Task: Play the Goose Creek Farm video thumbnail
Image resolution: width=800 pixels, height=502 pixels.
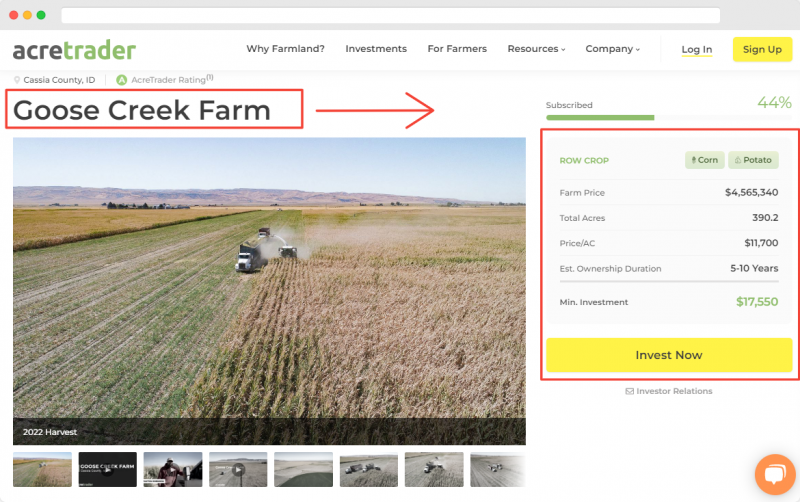Action: (108, 469)
